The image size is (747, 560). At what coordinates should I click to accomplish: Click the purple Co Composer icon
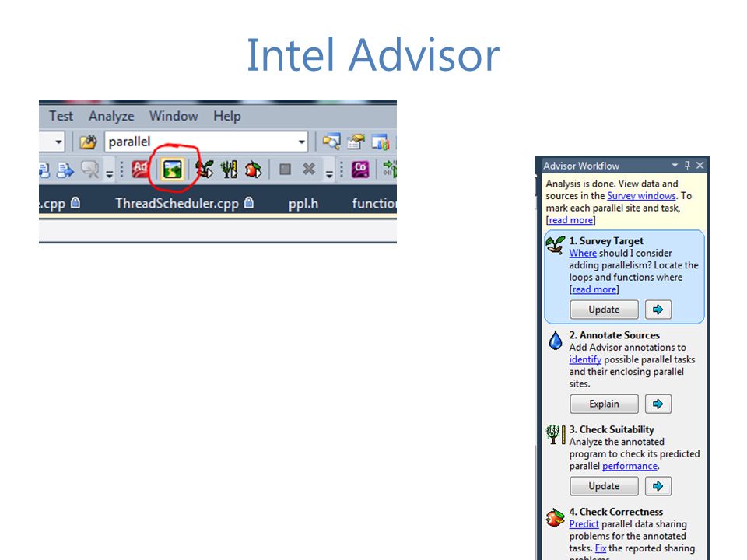[x=360, y=169]
